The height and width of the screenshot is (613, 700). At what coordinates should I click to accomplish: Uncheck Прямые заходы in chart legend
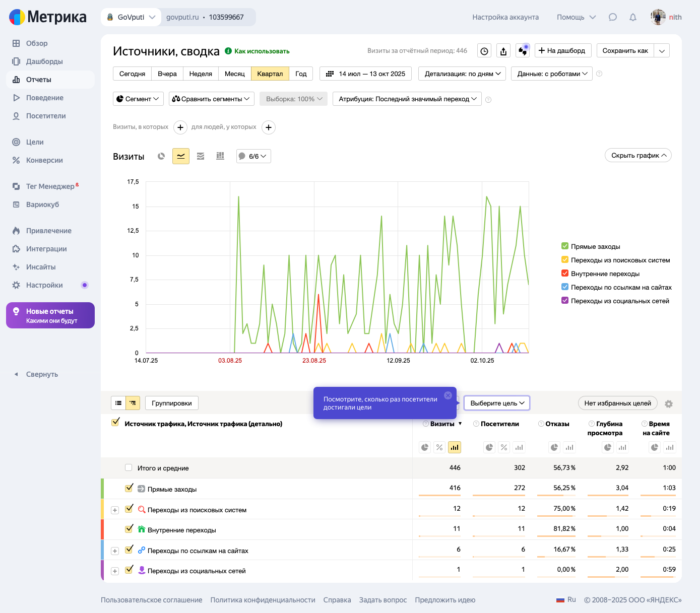click(x=565, y=246)
